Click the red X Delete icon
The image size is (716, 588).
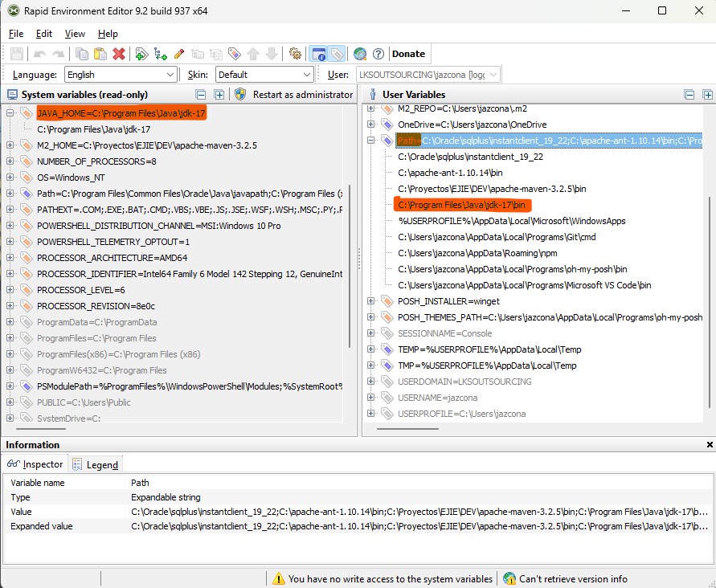119,54
